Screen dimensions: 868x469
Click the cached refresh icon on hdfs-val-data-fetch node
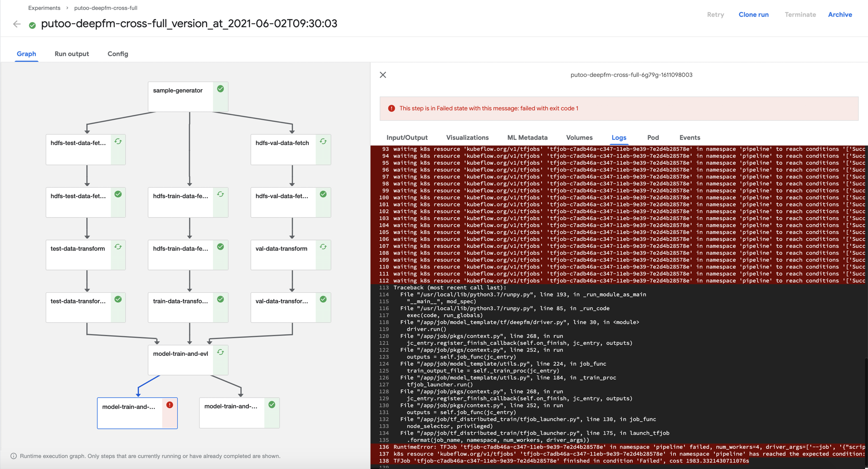pyautogui.click(x=323, y=141)
